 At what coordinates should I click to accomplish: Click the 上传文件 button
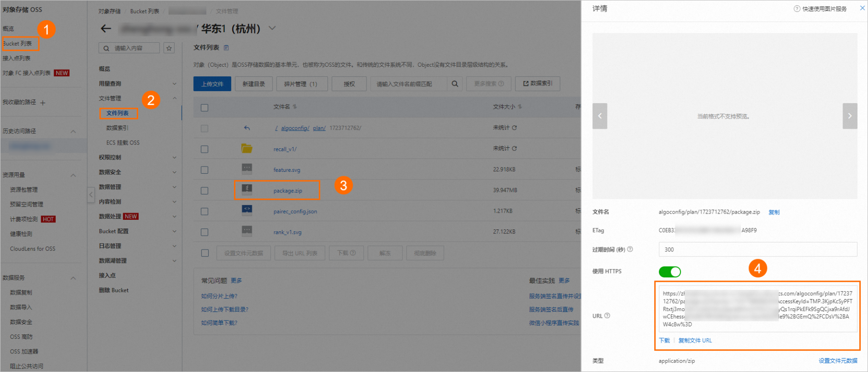click(x=212, y=84)
